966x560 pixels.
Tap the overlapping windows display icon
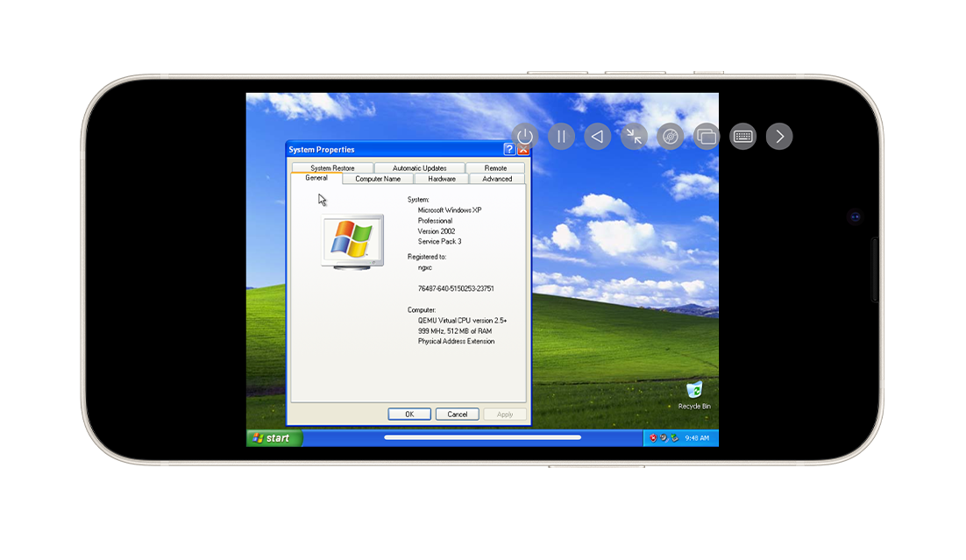707,136
